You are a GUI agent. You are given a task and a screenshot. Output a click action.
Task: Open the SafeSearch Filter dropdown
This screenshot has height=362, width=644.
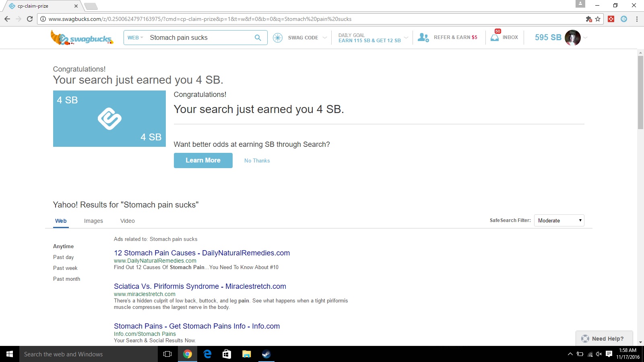point(559,220)
